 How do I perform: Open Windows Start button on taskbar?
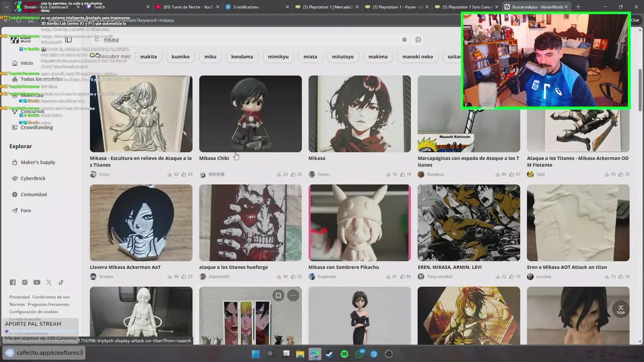(256, 354)
